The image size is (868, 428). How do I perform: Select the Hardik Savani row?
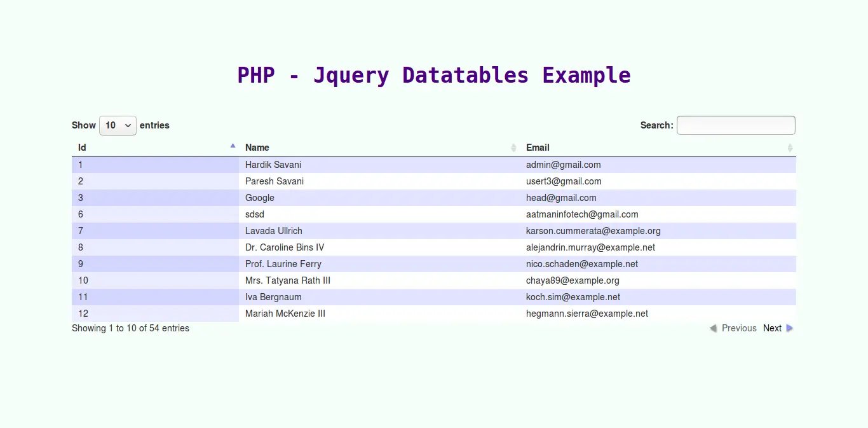(273, 165)
